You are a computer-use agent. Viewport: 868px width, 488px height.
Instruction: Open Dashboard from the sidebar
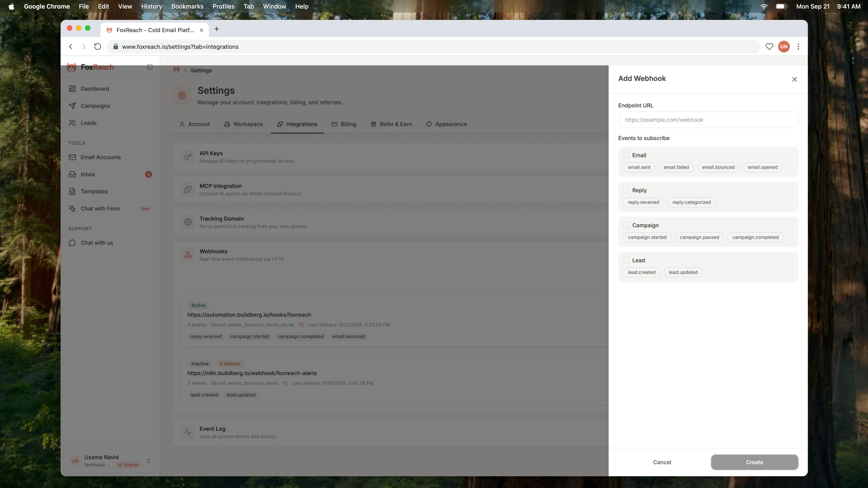(x=110, y=89)
